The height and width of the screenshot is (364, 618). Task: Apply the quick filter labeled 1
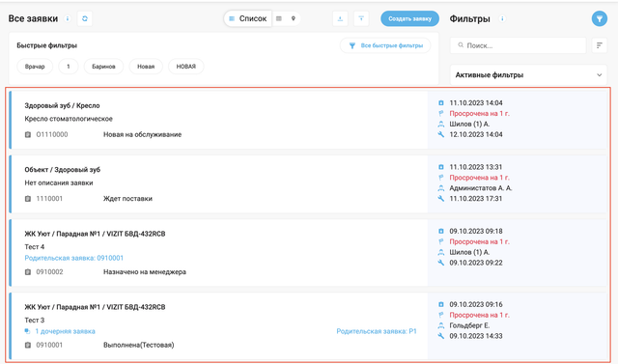(69, 67)
